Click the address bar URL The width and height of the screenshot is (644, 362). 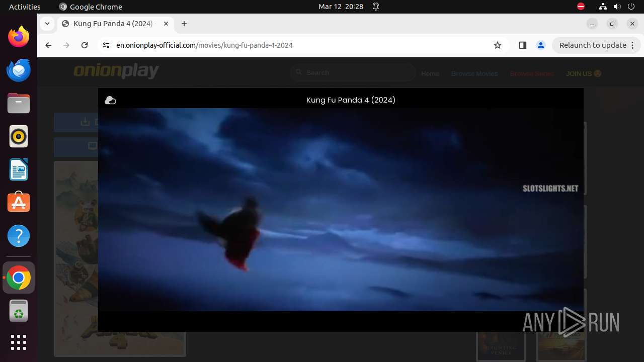204,45
